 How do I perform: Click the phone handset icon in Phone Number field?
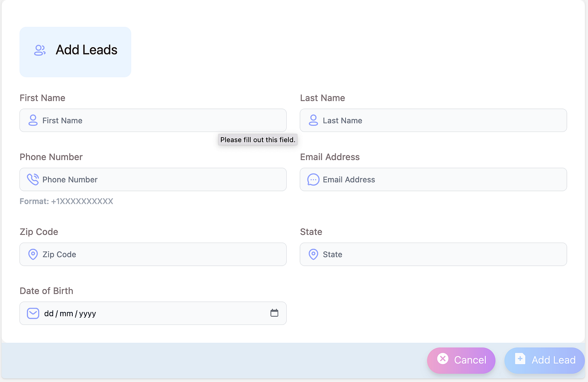33,179
